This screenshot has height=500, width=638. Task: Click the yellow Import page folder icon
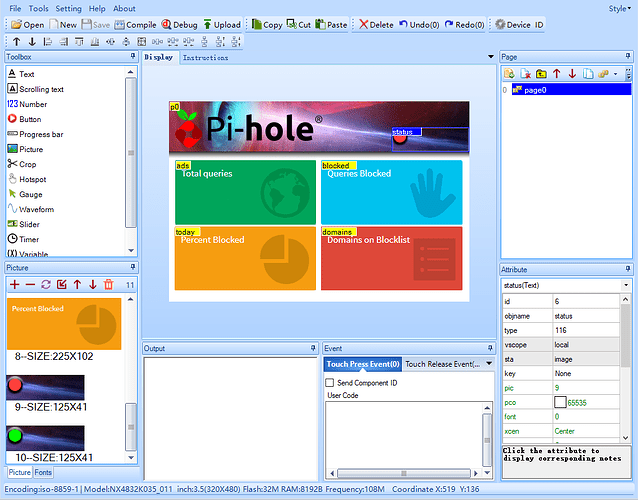coord(541,74)
